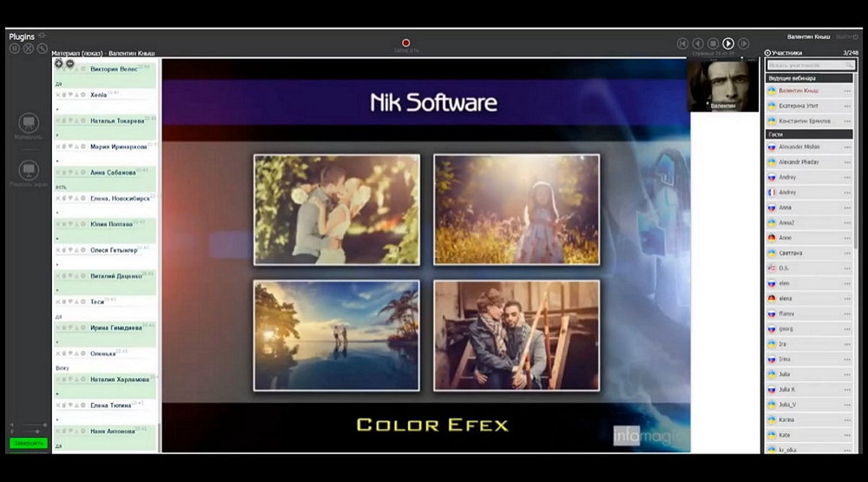Open options menu for Валентин Кныш
This screenshot has width=868, height=482.
click(x=847, y=91)
